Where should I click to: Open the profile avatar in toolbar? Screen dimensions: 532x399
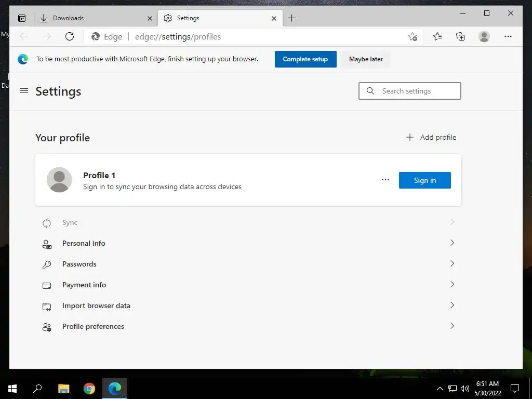click(x=484, y=36)
